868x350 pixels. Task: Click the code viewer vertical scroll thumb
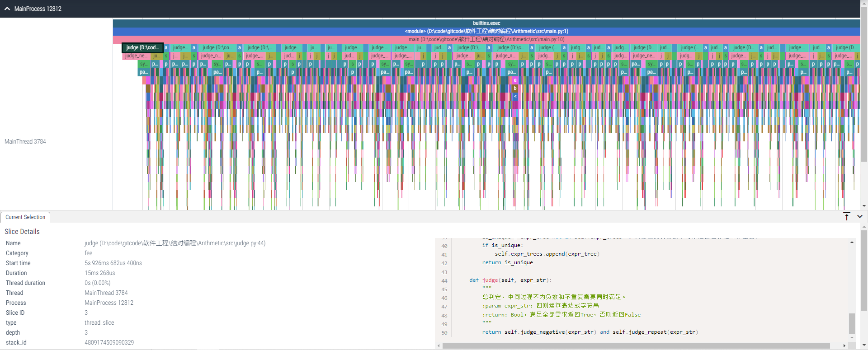(x=852, y=323)
